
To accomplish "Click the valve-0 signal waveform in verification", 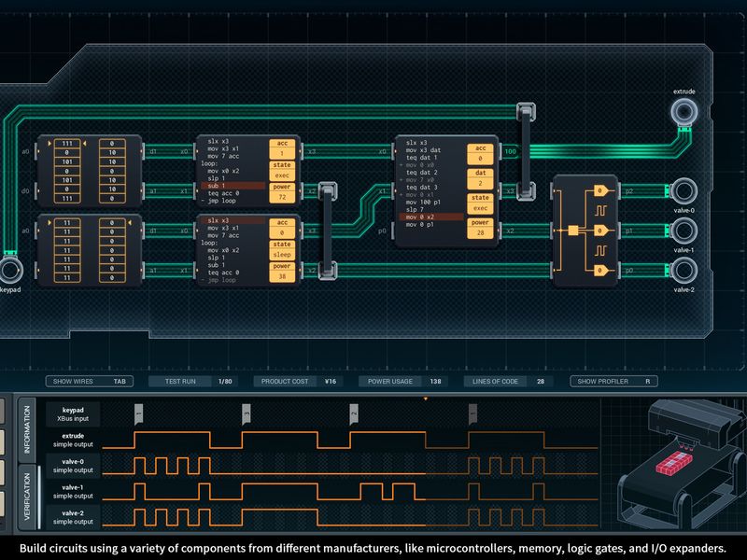I will point(350,466).
